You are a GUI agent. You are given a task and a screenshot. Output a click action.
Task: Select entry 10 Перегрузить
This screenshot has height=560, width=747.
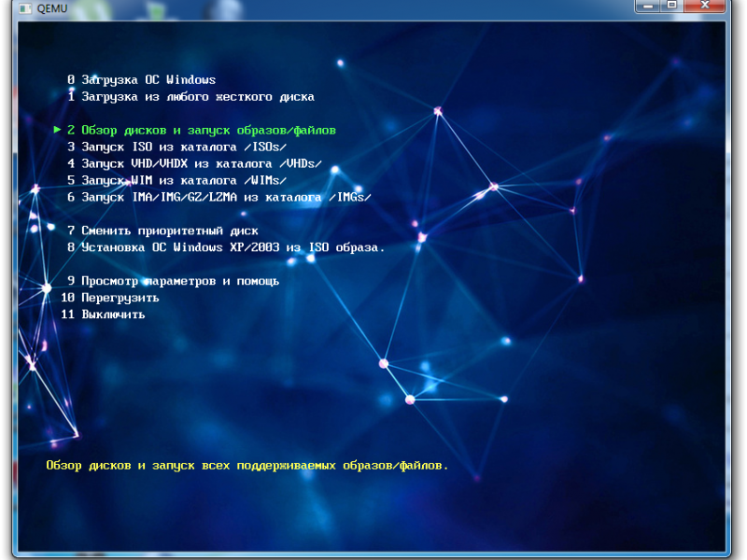click(x=110, y=298)
